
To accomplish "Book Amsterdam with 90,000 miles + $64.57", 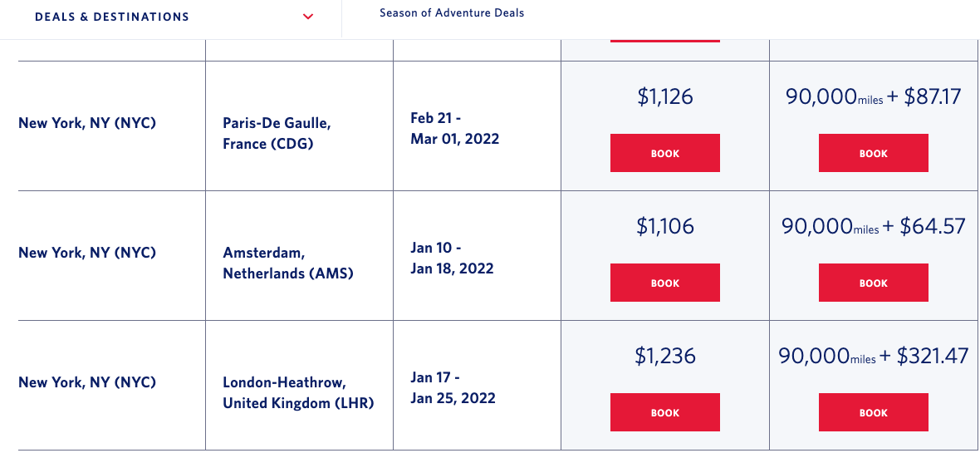I will click(873, 283).
